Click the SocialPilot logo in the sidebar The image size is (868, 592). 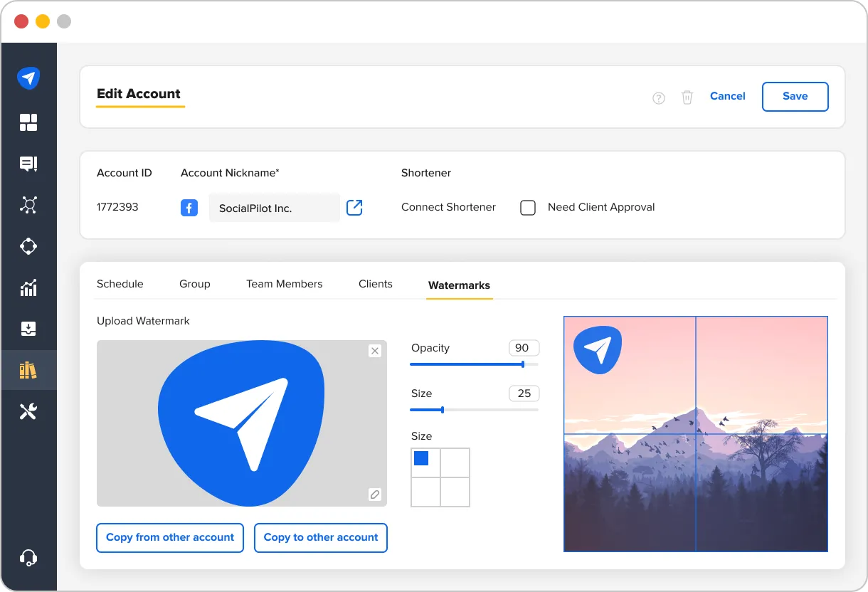click(x=28, y=78)
